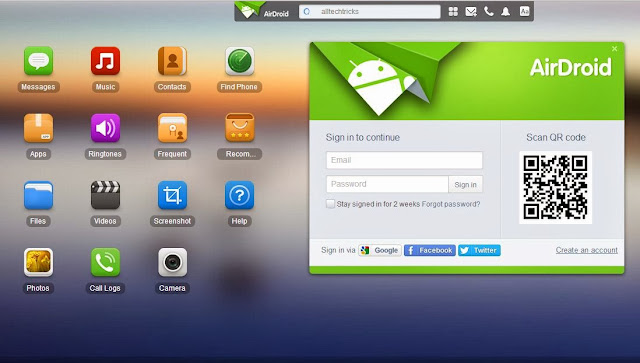Click the AirDroid logo in the top toolbar

[263, 11]
